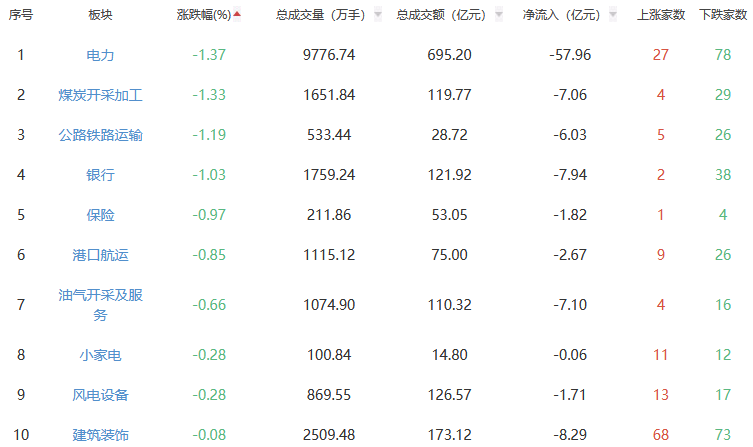The width and height of the screenshot is (753, 447).
Task: Open the 风电设备 sector link
Action: pyautogui.click(x=100, y=395)
